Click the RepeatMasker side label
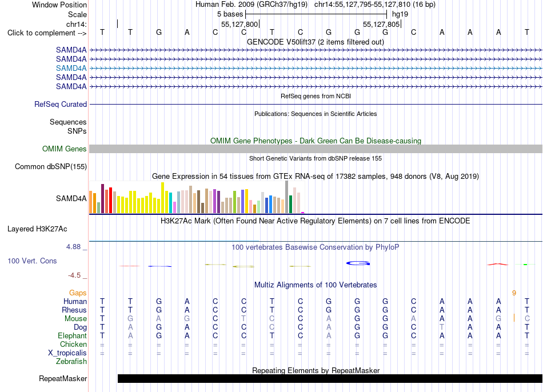543x392 pixels. click(63, 379)
